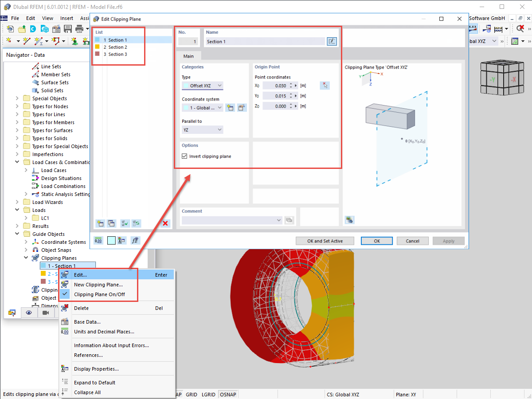
Task: Click the OK and Set Active button
Action: point(325,241)
